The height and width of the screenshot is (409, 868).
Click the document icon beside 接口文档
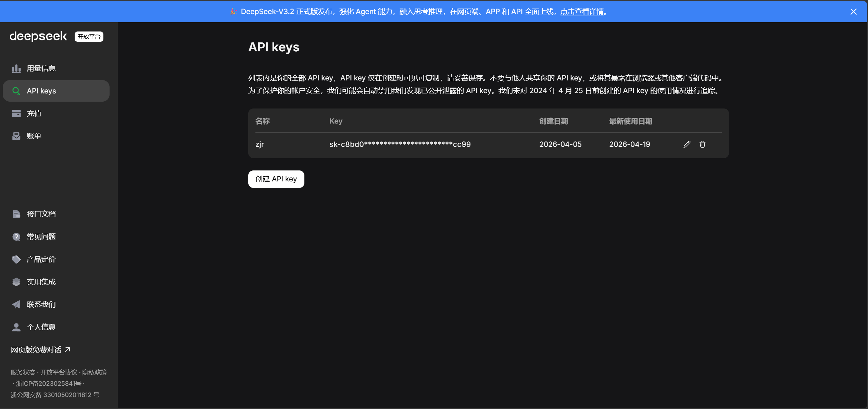16,214
